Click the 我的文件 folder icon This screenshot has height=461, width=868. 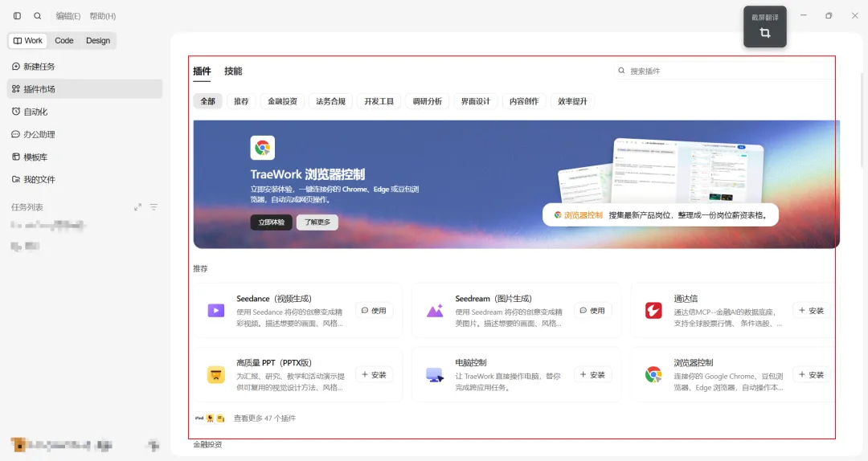16,179
